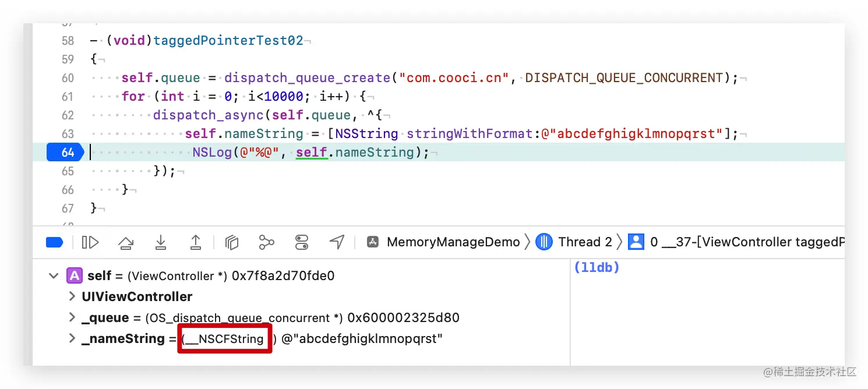Click the Step Out icon

click(x=195, y=242)
